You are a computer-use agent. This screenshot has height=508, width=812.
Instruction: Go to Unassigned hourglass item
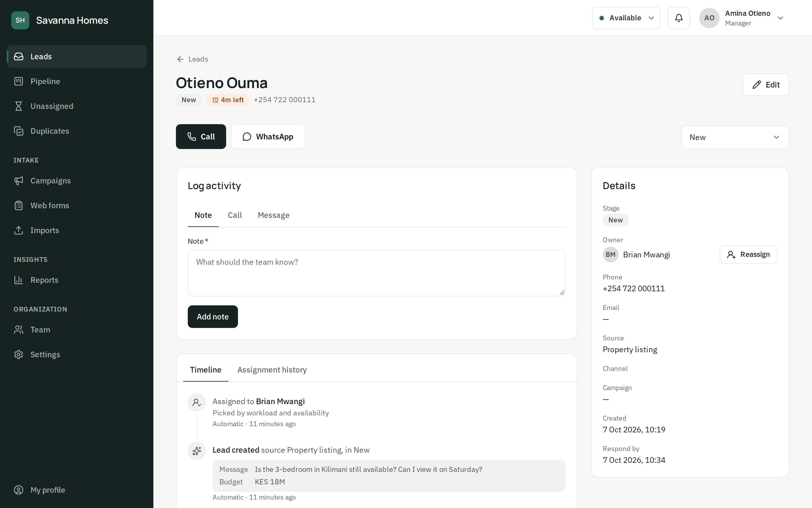[x=76, y=106]
